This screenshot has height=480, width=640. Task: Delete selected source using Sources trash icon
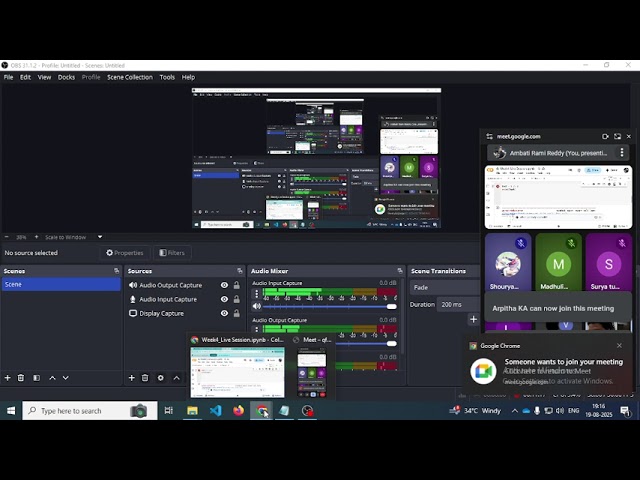coord(145,378)
